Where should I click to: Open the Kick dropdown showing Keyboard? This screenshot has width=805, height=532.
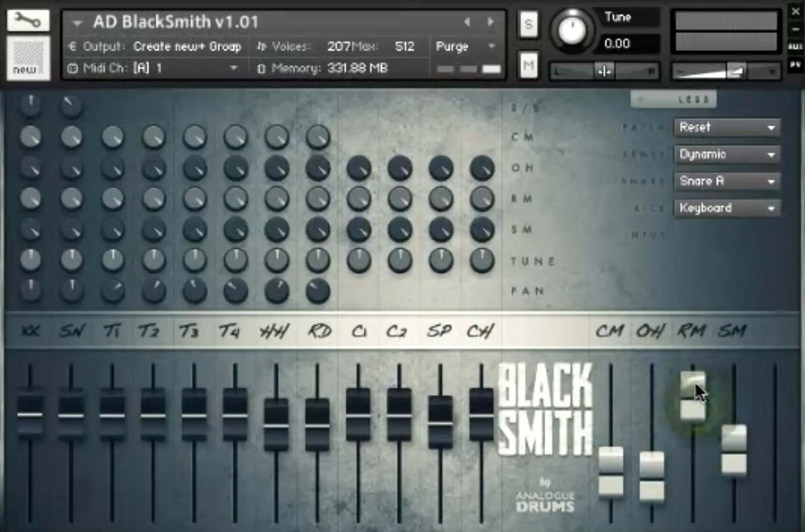(727, 208)
